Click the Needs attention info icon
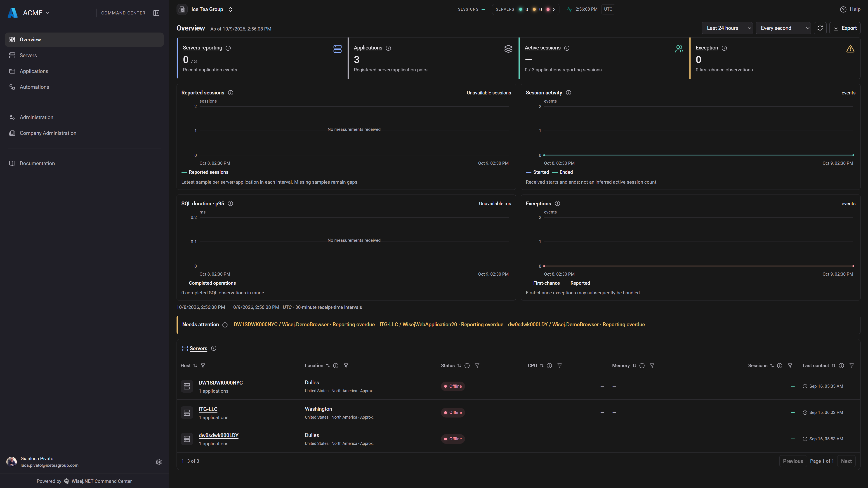The height and width of the screenshot is (488, 868). coord(225,325)
